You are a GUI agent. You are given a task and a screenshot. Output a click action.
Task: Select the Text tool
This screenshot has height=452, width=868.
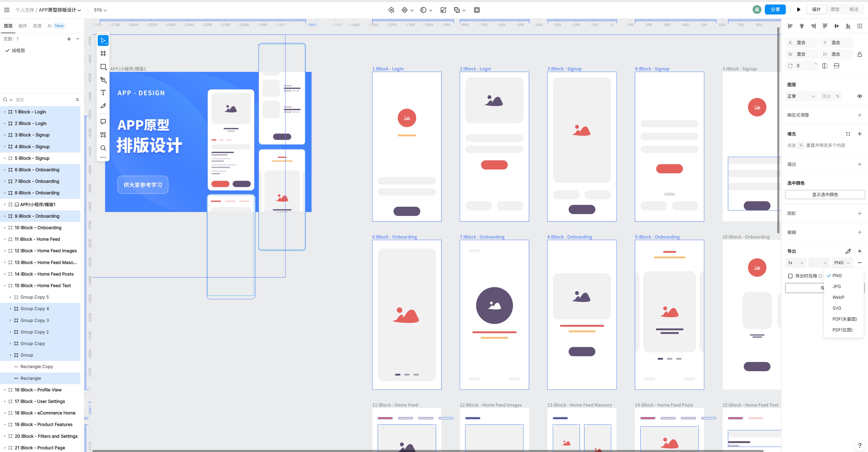tap(103, 93)
